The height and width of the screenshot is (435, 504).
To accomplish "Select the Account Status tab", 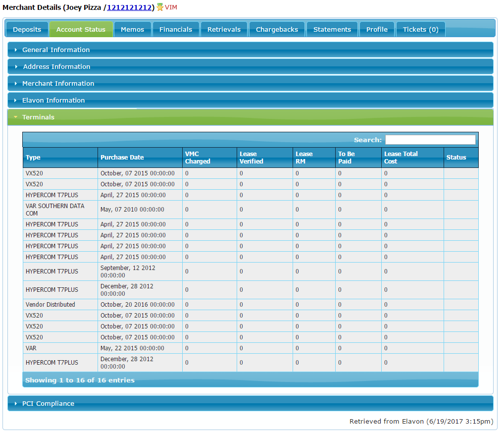I will point(81,29).
